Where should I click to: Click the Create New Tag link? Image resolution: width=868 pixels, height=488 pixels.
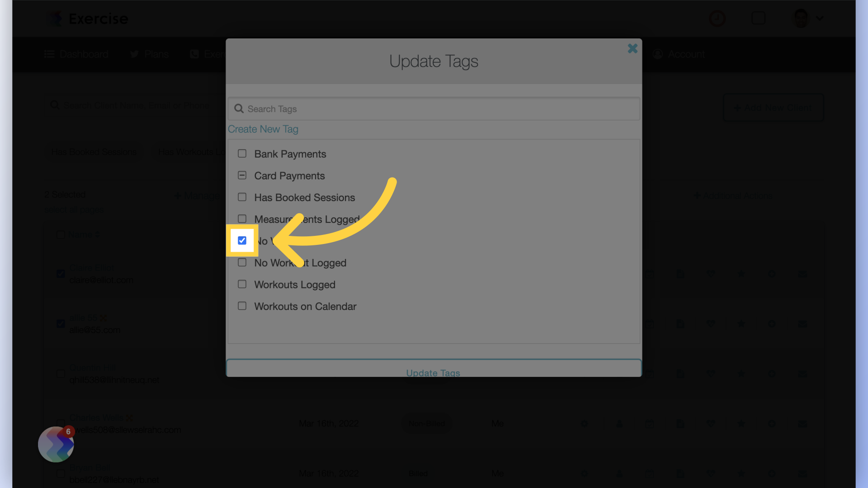coord(263,129)
